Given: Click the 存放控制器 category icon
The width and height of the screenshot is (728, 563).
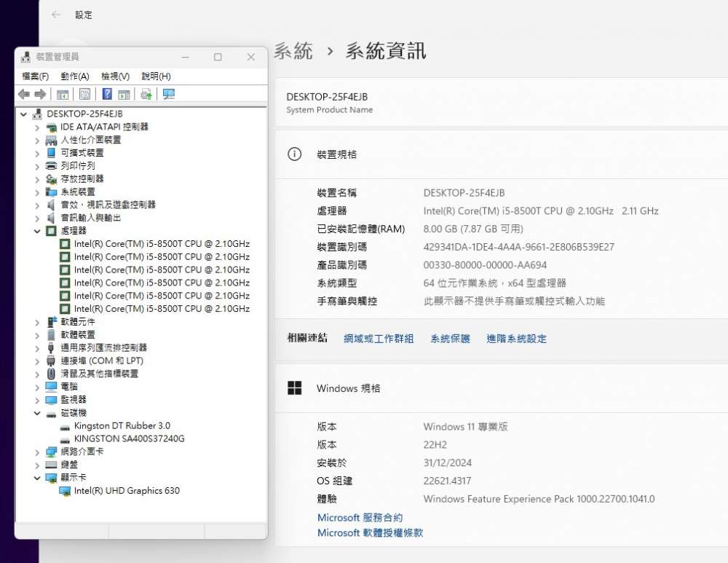Looking at the screenshot, I should (x=52, y=179).
